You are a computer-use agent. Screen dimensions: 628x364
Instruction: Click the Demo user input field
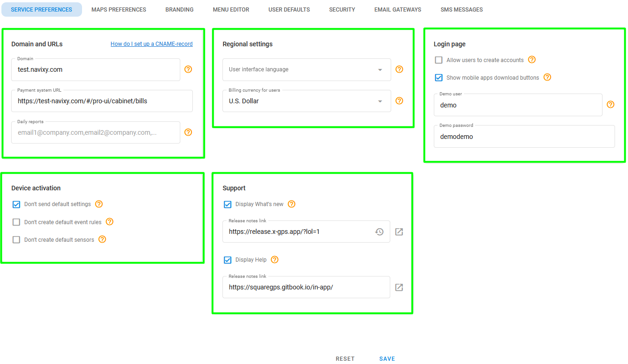(518, 105)
